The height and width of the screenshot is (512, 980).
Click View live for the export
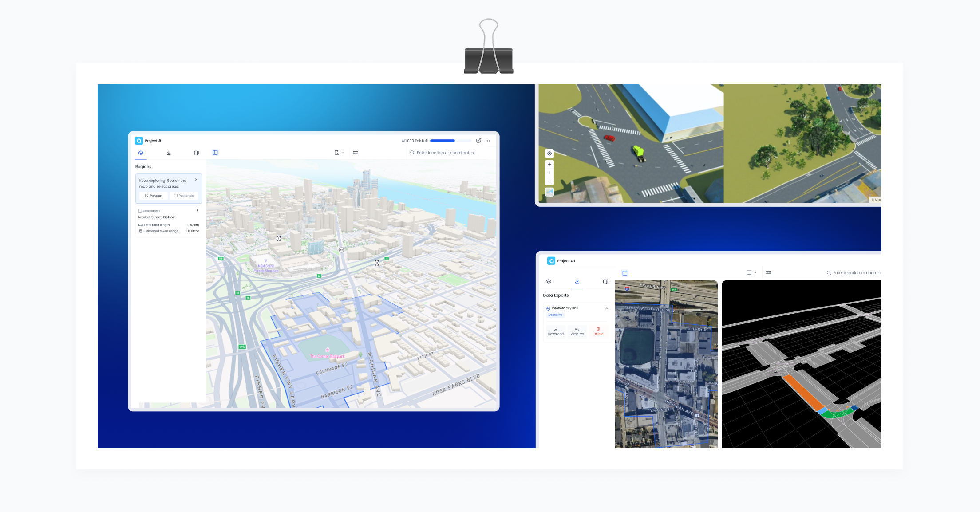pos(577,331)
